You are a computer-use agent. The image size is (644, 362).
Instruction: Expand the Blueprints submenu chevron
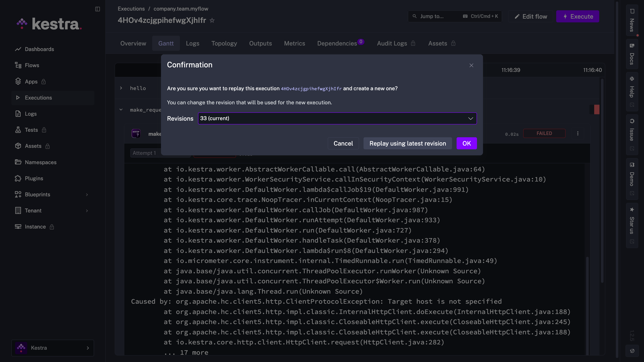tap(87, 195)
